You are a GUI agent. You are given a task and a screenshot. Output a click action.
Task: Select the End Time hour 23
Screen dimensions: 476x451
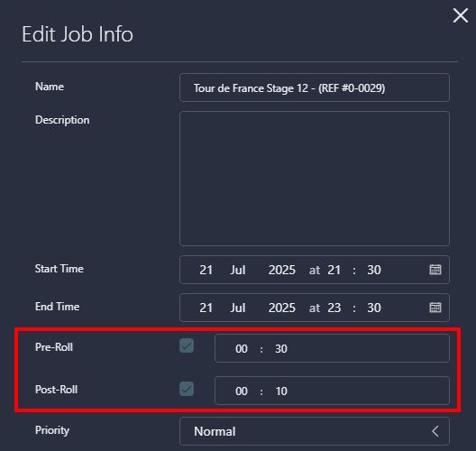pos(334,308)
